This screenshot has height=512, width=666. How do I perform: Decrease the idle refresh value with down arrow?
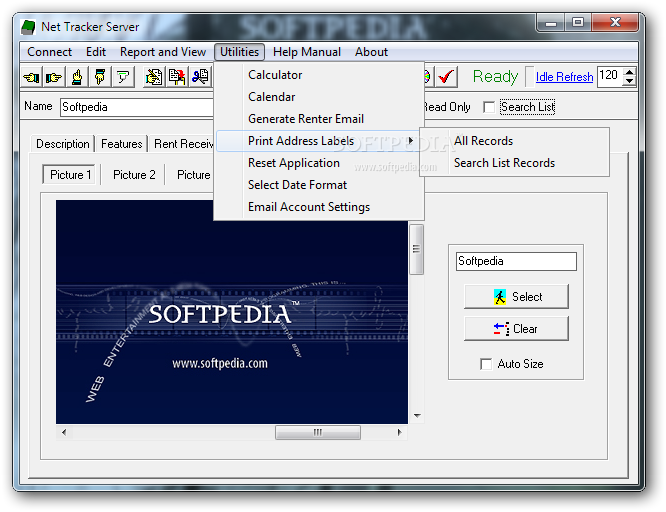click(630, 82)
